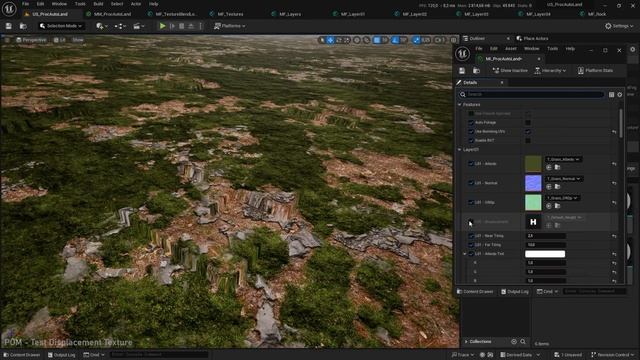Browse to L01 Normal texture asset

coord(557,187)
